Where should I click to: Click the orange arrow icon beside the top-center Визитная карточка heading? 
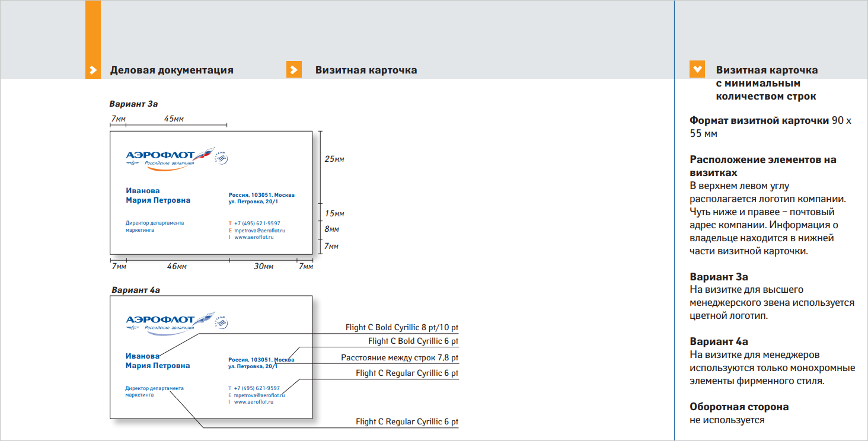[294, 70]
